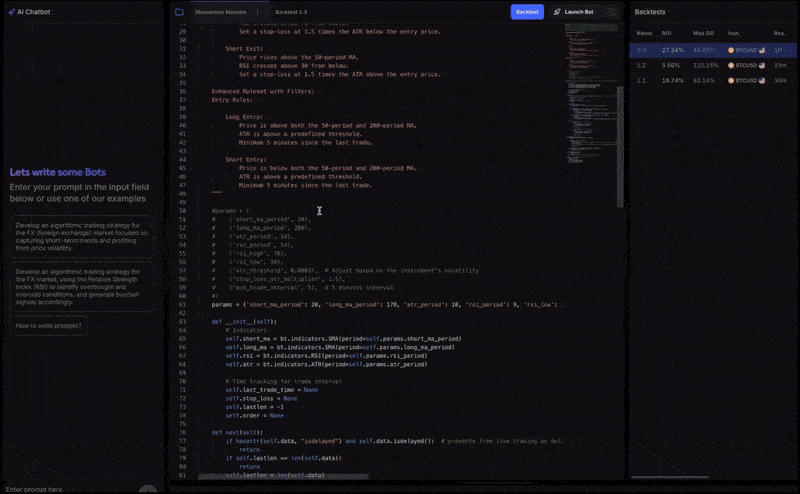Click the AI Chatbot sparkle icon

click(11, 12)
